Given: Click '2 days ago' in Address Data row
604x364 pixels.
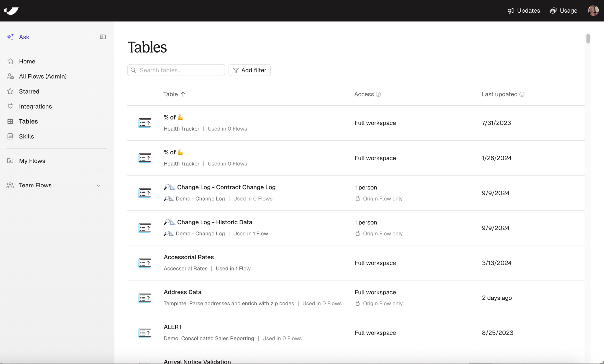Looking at the screenshot, I should tap(497, 298).
